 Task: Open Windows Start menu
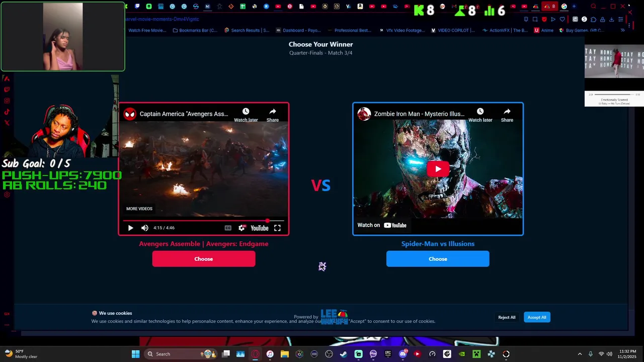135,354
